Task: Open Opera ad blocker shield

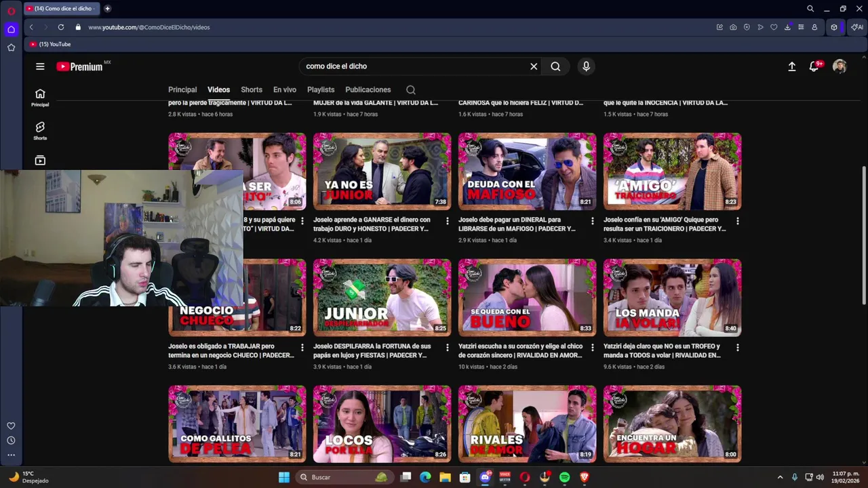Action: pos(747,27)
